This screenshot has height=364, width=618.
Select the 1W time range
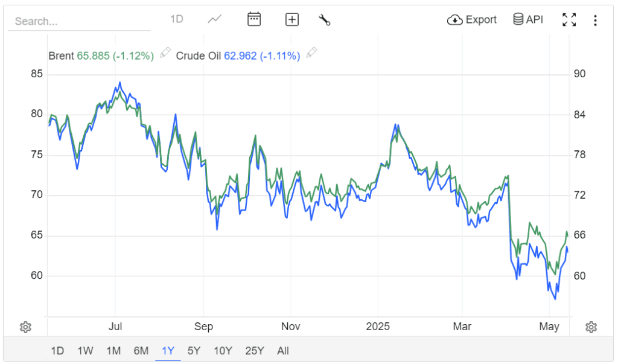point(85,351)
